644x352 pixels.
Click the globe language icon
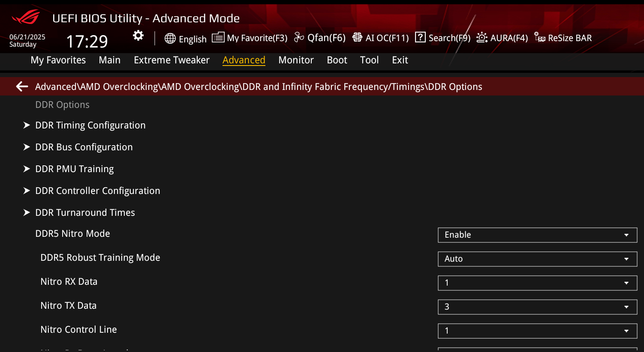170,39
